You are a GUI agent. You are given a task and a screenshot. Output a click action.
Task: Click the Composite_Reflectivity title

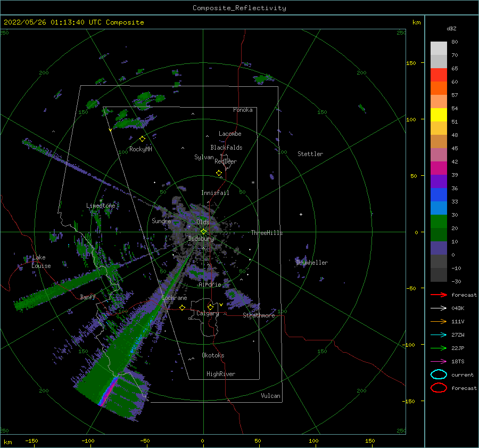pos(239,8)
